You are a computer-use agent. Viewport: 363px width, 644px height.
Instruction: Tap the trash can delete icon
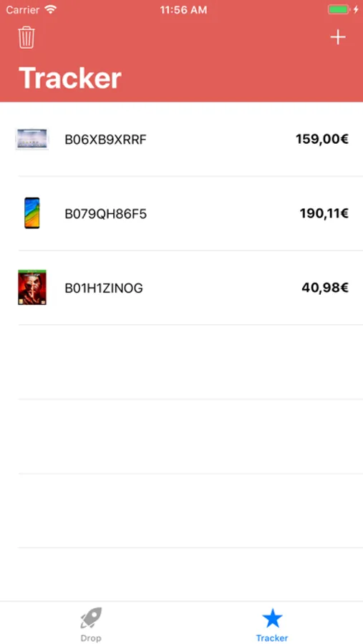(x=26, y=37)
